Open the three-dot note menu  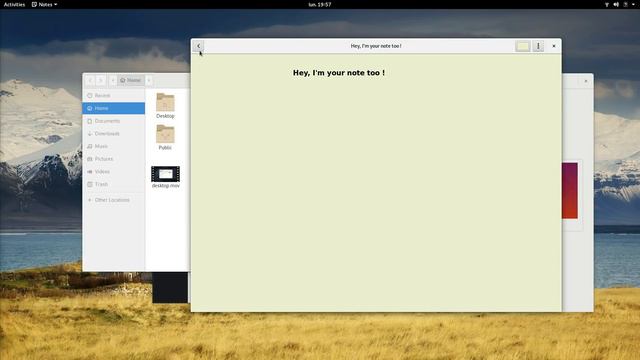pyautogui.click(x=538, y=46)
